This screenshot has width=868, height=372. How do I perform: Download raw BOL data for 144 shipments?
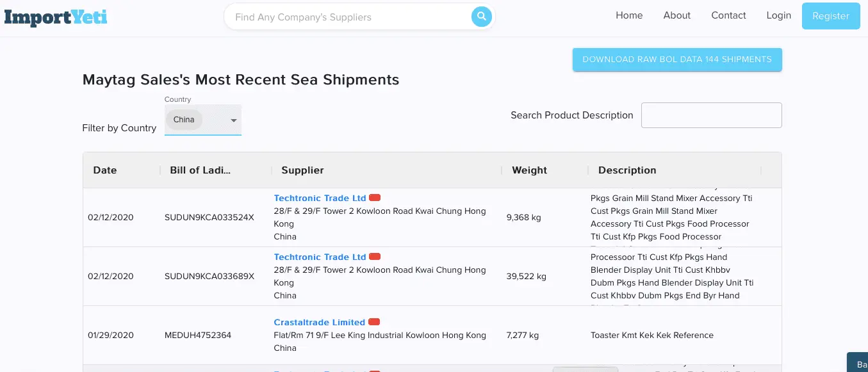click(677, 60)
